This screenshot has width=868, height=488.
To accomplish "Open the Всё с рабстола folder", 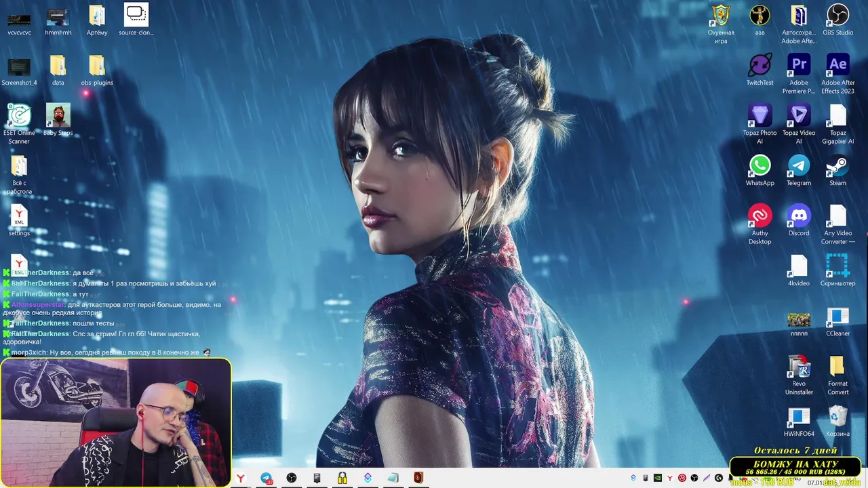I will click(x=19, y=175).
